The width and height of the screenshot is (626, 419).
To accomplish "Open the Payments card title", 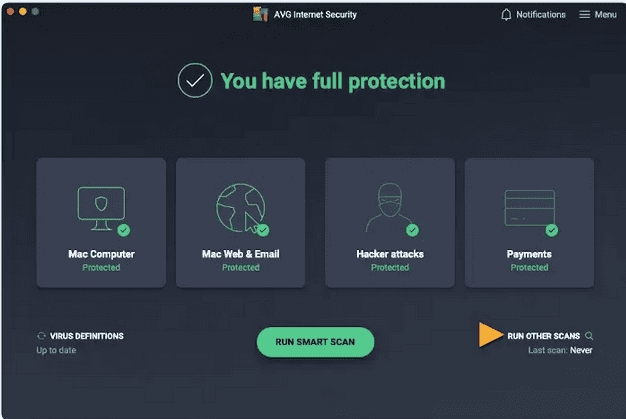I will point(529,254).
